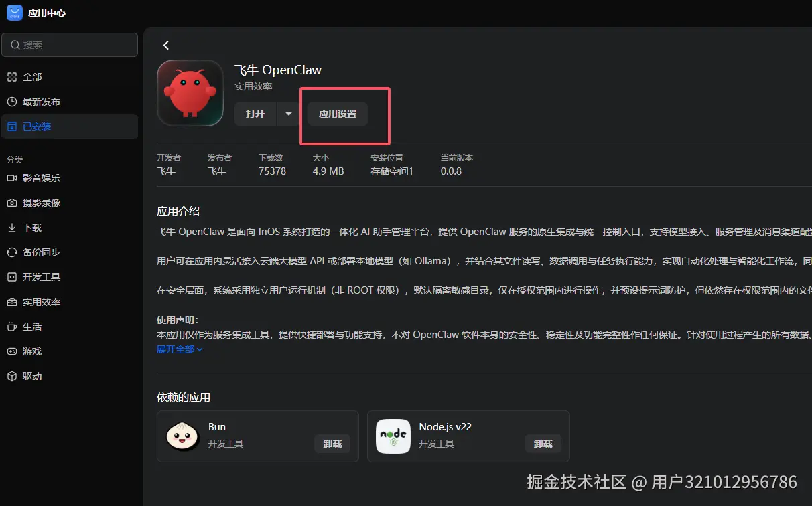812x506 pixels.
Task: Click the 生活 coffee cup icon
Action: [x=12, y=327]
